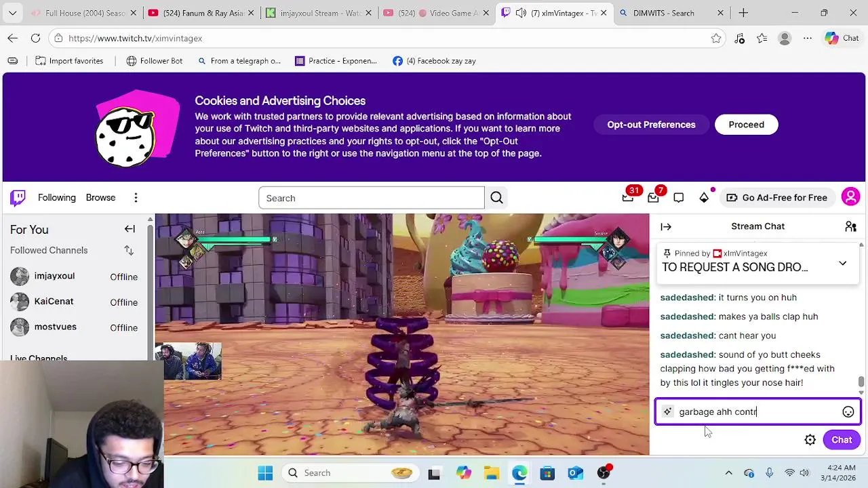Viewport: 868px width, 488px height.
Task: Click the Twitch search input field
Action: [372, 198]
